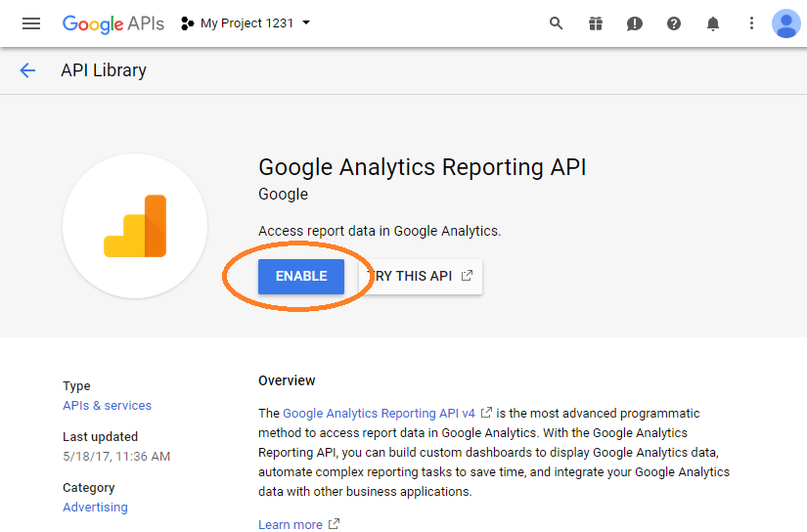Open the help question mark icon
This screenshot has height=532, width=807.
pos(674,23)
